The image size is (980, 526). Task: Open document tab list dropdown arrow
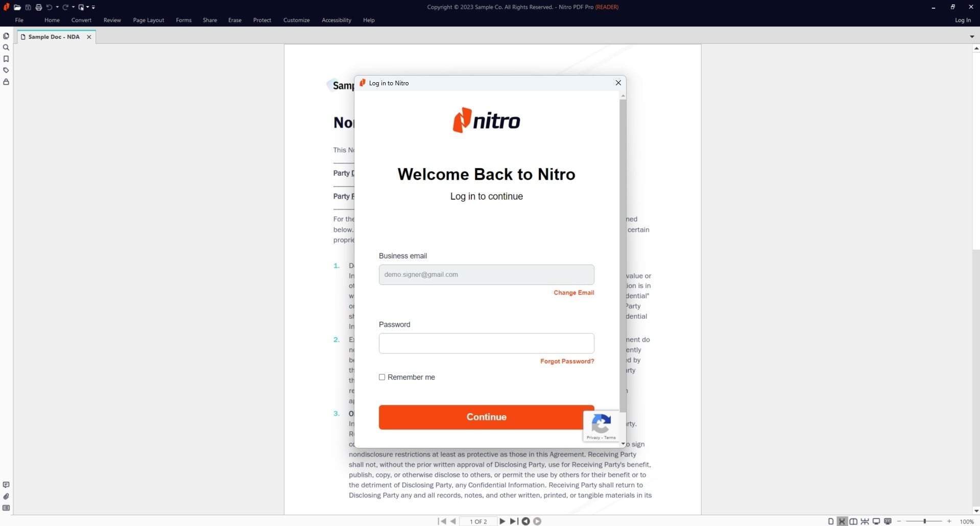972,37
